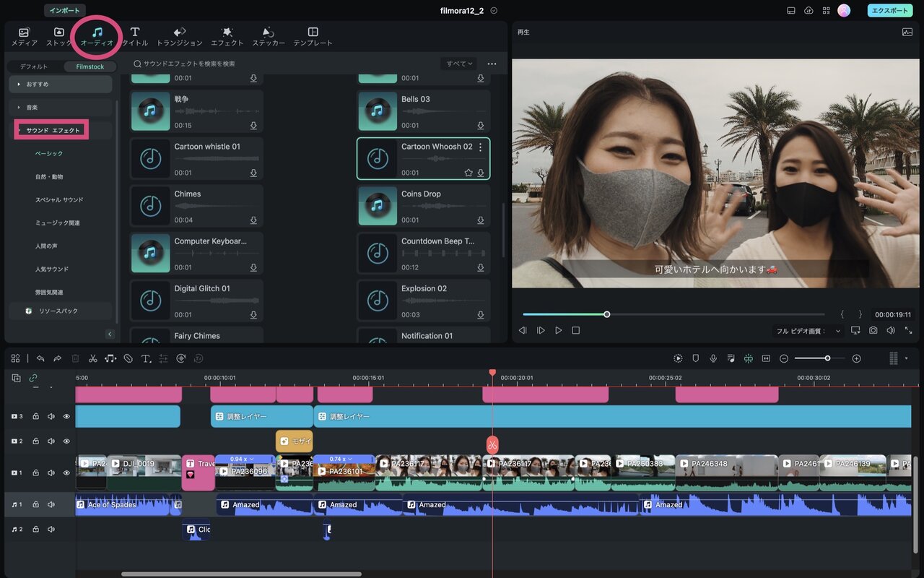Open the すべて filter dropdown
The image size is (924, 578).
(459, 64)
